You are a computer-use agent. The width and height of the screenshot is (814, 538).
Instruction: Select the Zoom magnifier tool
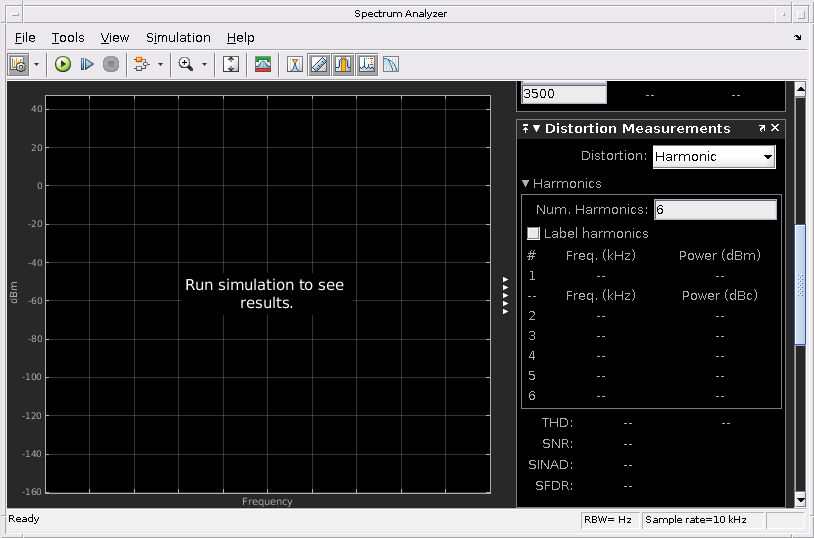click(185, 64)
